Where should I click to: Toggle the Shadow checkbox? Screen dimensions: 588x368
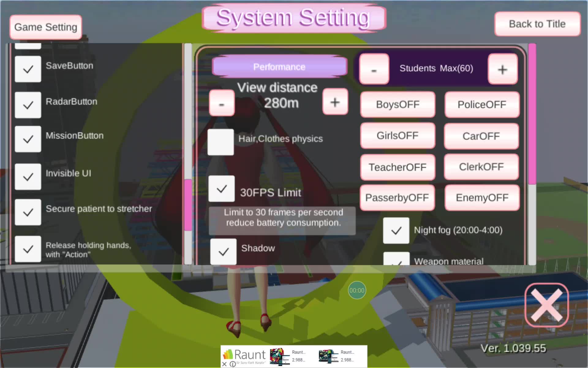click(x=223, y=252)
